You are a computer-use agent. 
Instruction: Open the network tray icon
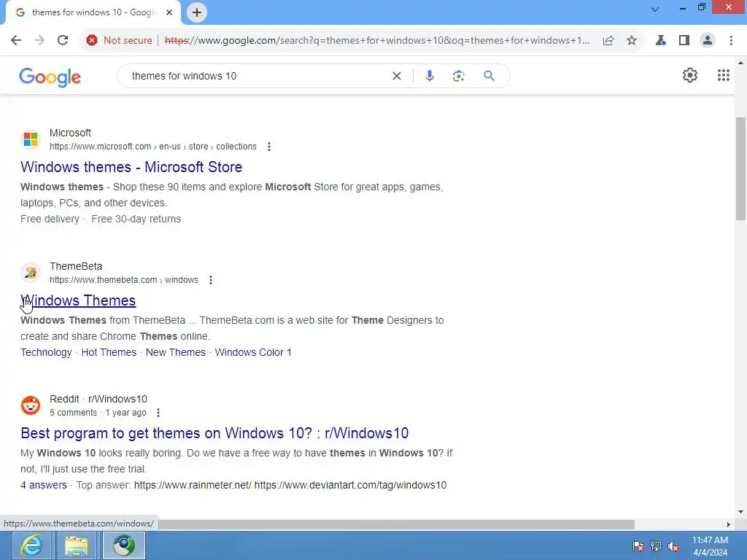coord(656,546)
